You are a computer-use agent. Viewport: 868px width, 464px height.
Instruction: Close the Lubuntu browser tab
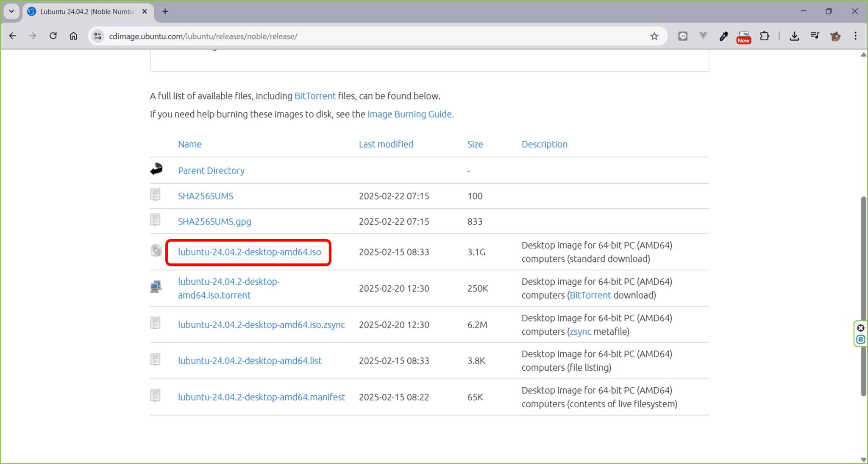(145, 11)
